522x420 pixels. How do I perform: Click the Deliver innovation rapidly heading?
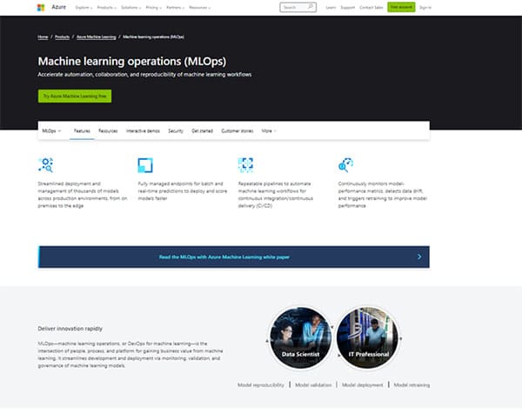[x=70, y=329]
